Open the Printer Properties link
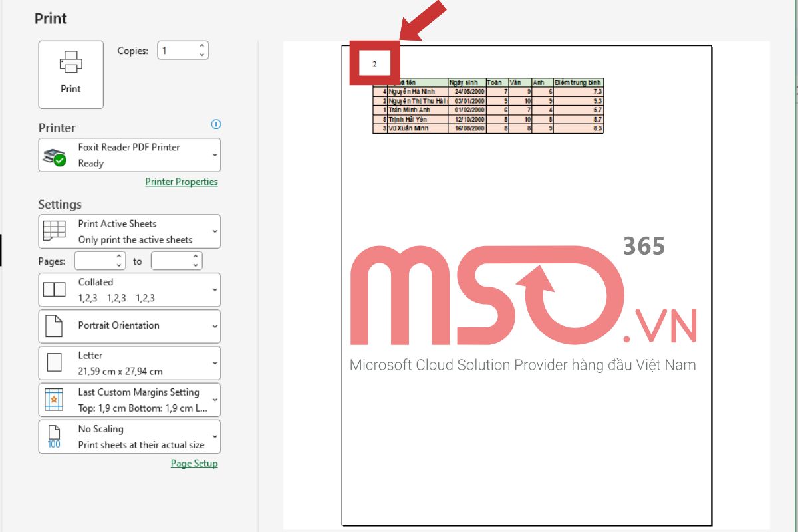 (182, 182)
